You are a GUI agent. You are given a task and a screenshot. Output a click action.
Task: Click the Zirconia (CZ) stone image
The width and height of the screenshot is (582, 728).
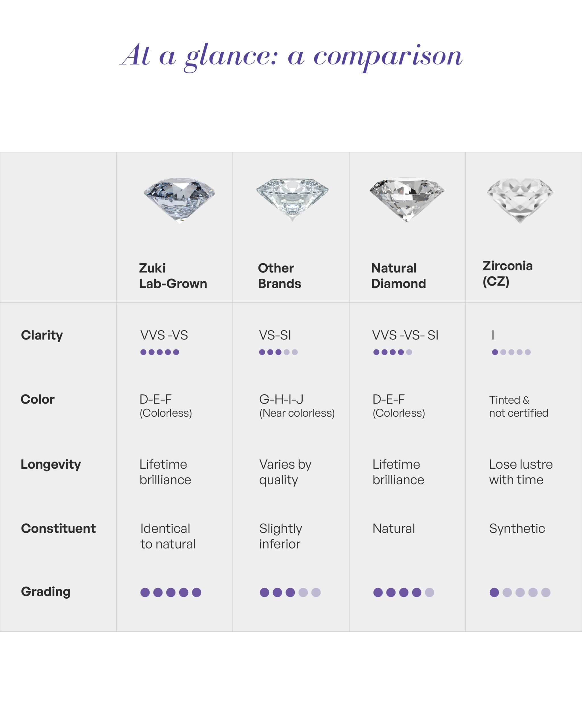(520, 200)
